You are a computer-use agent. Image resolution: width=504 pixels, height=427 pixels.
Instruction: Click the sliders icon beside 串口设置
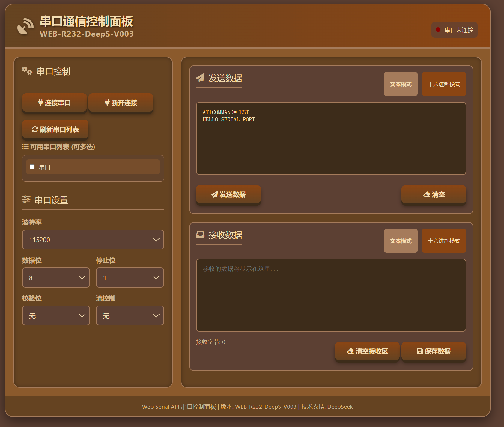(26, 199)
